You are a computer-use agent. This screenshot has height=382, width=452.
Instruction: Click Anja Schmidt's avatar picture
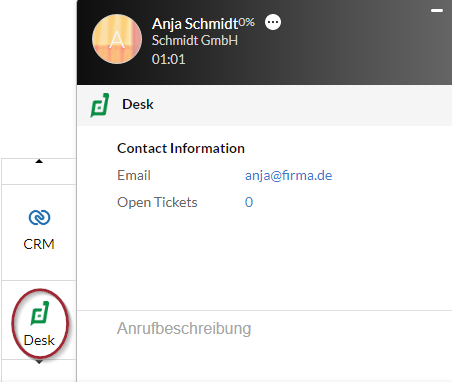tap(117, 39)
